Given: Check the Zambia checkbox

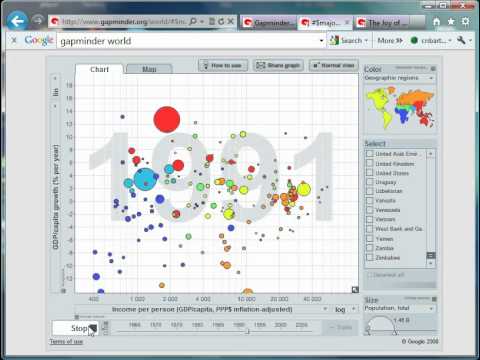Looking at the screenshot, I should [x=369, y=248].
